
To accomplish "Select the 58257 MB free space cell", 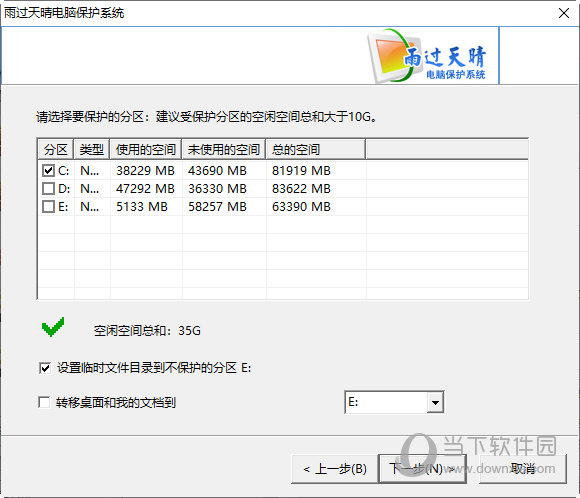I will click(217, 206).
